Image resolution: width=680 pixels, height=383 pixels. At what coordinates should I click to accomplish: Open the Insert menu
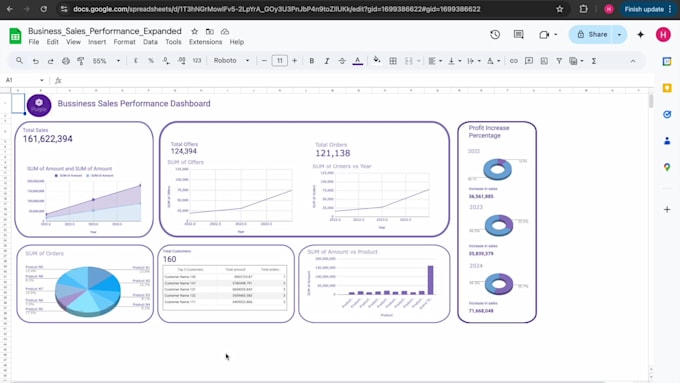97,42
